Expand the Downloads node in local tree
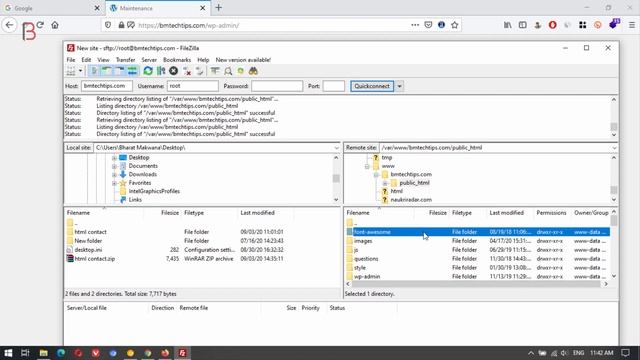The height and width of the screenshot is (360, 640). (x=114, y=175)
